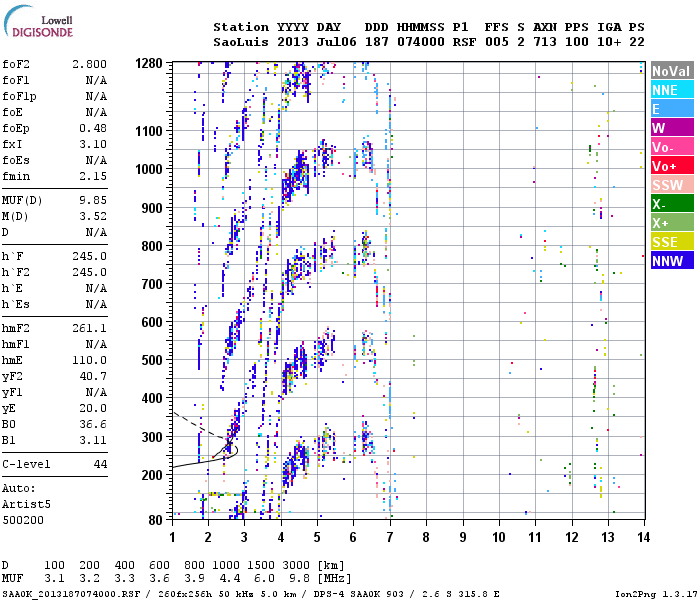
Task: Click the Ion2Png 1.3.17 version text
Action: 656,594
